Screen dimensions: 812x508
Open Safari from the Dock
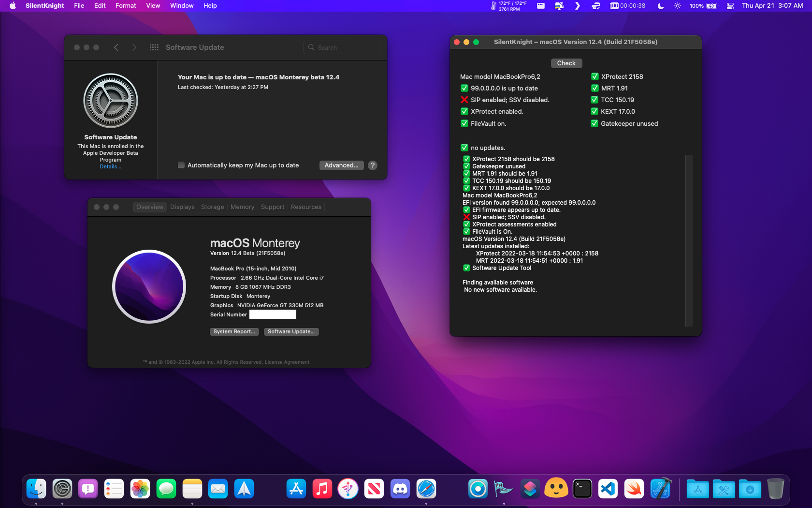(426, 489)
